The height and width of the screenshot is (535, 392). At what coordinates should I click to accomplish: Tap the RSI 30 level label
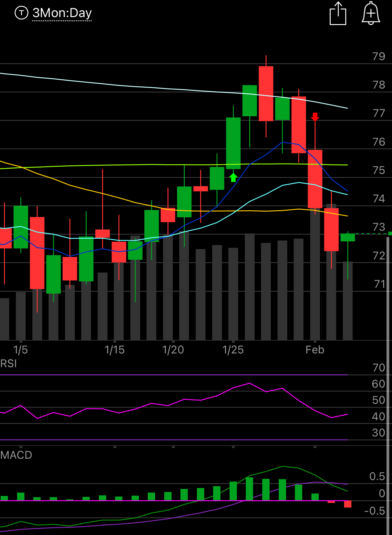tap(379, 433)
